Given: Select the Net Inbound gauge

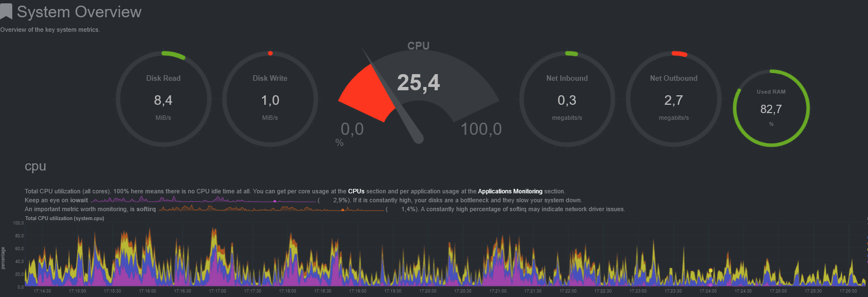Looking at the screenshot, I should point(567,98).
